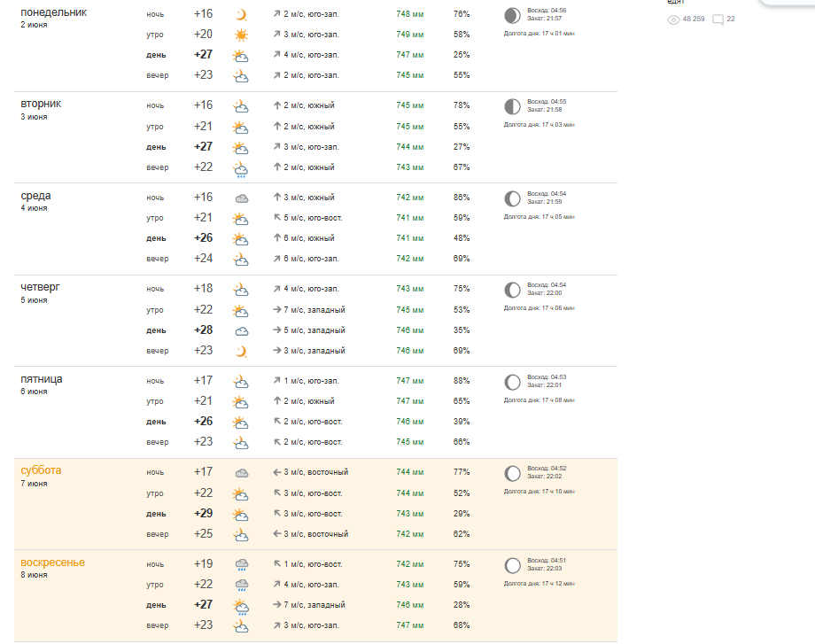This screenshot has width=815, height=644.
Task: Click Saturday night's east wind arrow icon
Action: coord(277,472)
